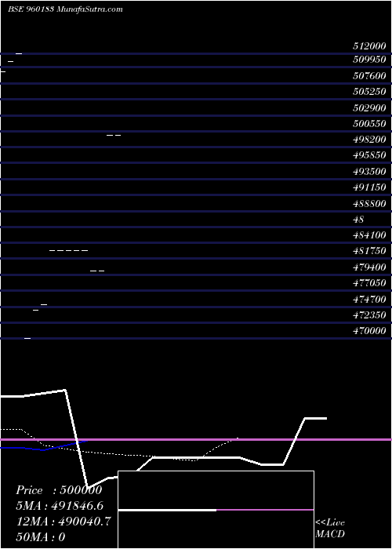Select the 472350 price axis label

coord(369,315)
